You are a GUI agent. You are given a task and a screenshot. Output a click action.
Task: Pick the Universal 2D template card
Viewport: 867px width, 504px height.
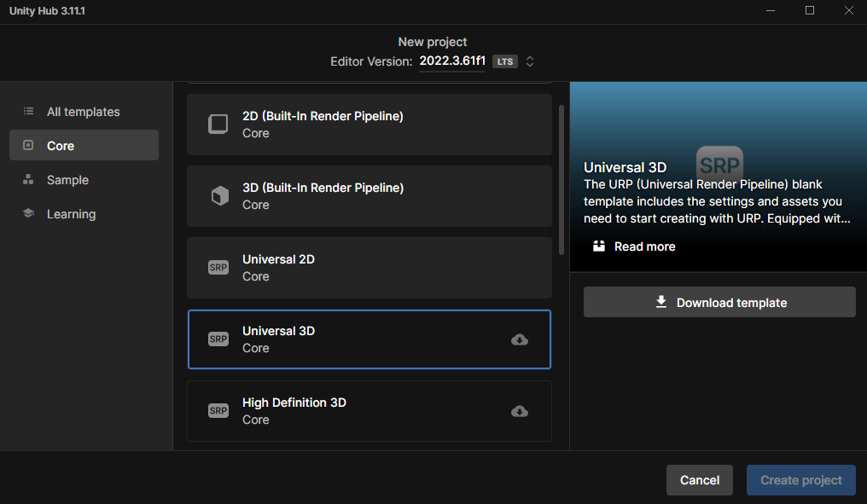click(369, 268)
